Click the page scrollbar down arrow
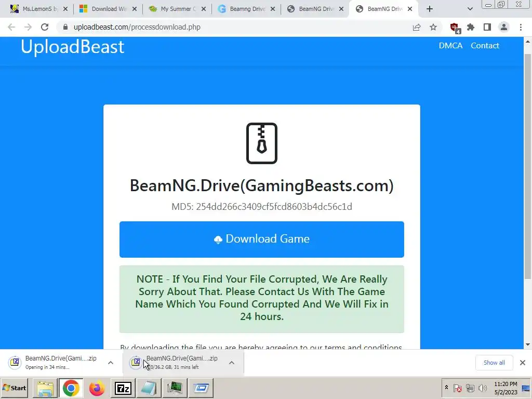 tap(528, 345)
